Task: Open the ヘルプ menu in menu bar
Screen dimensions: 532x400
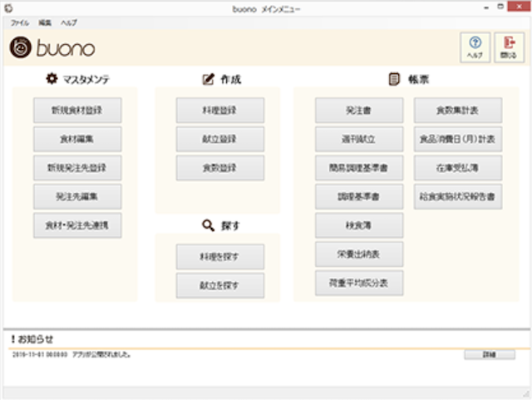Action: (69, 22)
